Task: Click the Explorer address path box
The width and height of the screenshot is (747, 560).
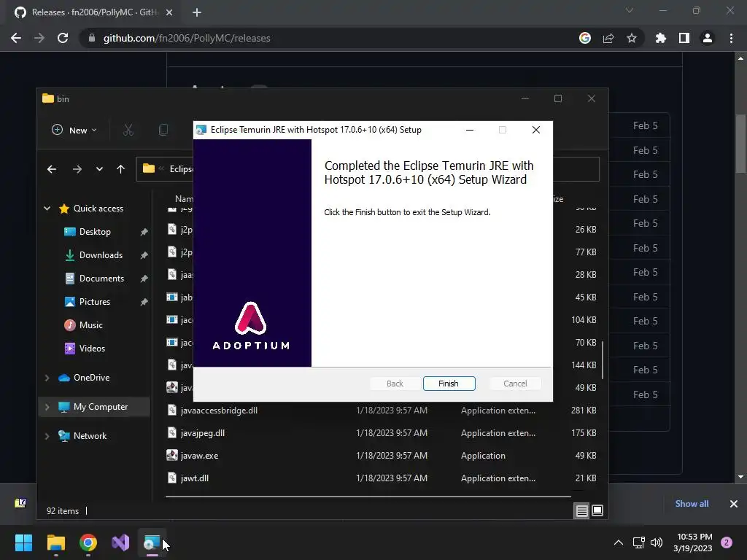Action: tap(368, 169)
